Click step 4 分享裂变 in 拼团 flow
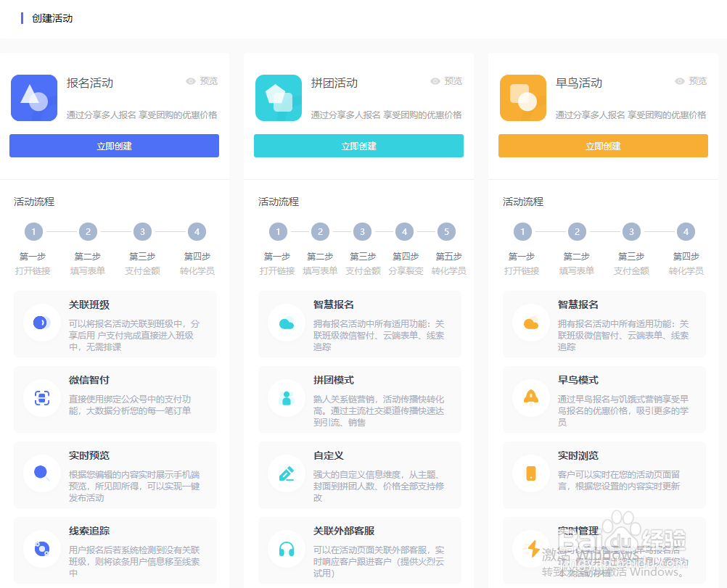 coord(404,231)
